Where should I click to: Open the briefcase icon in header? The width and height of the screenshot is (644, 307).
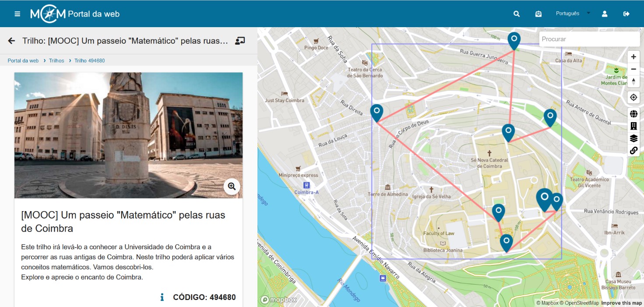pos(538,14)
